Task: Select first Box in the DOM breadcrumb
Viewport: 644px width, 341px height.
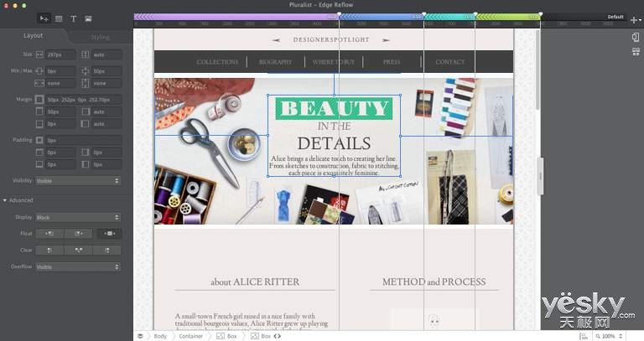Action: pyautogui.click(x=226, y=336)
